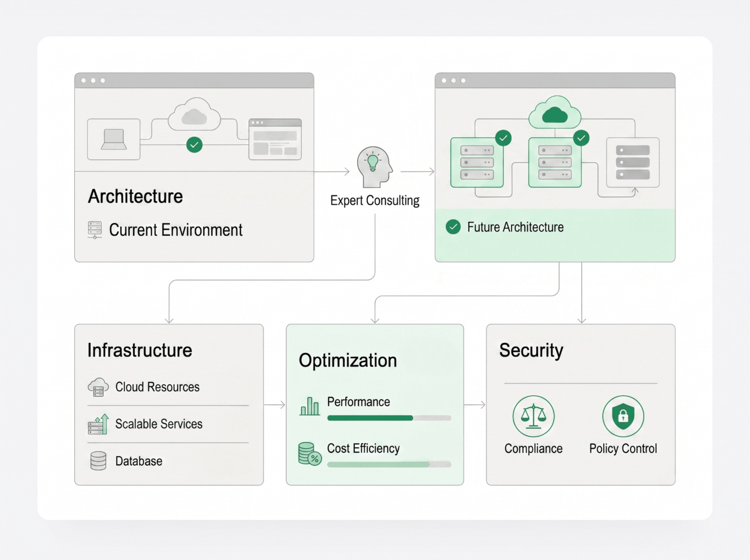Select the Database row text
The image size is (750, 560).
pos(139,461)
